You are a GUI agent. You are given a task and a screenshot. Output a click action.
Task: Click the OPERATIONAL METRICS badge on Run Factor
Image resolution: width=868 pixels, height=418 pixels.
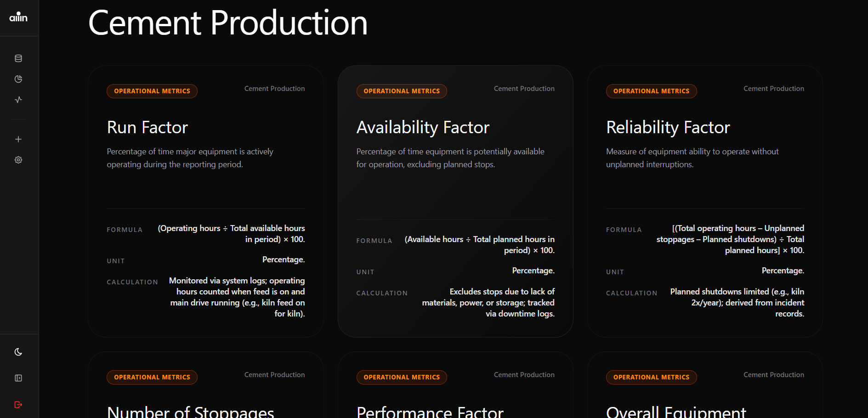pyautogui.click(x=152, y=91)
